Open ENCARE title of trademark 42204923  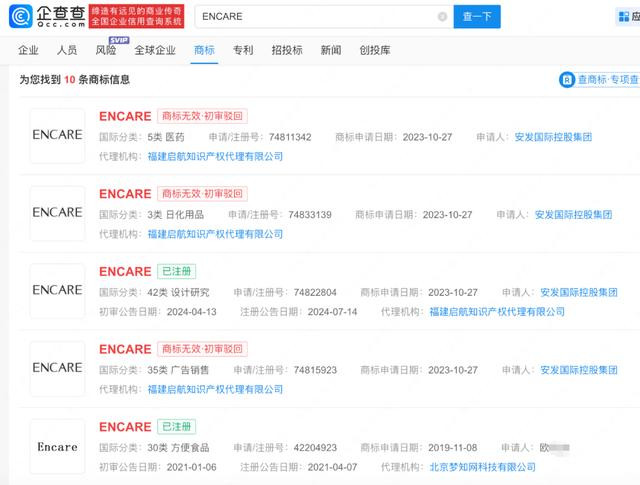[125, 427]
